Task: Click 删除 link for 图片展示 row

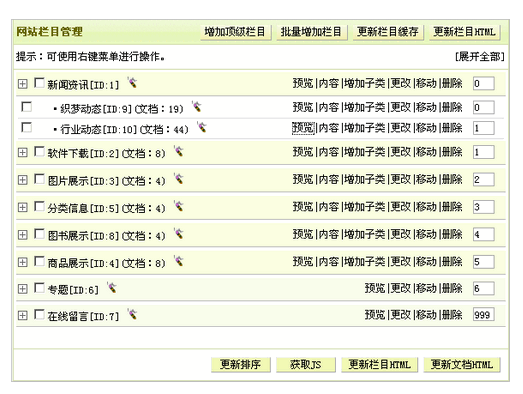Action: point(452,180)
